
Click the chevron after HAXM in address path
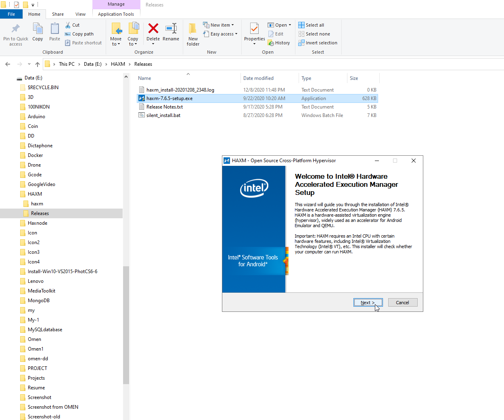point(130,64)
